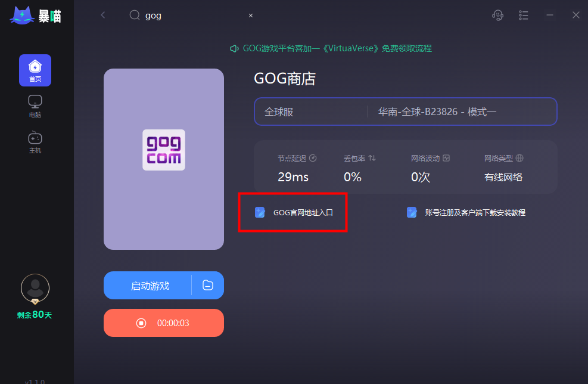
Task: Open the list menu icon in the title bar
Action: (524, 16)
